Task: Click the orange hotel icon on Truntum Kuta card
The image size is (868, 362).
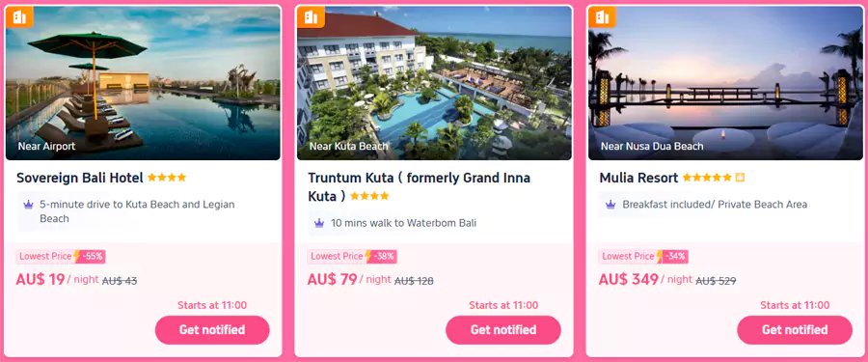Action: [312, 16]
